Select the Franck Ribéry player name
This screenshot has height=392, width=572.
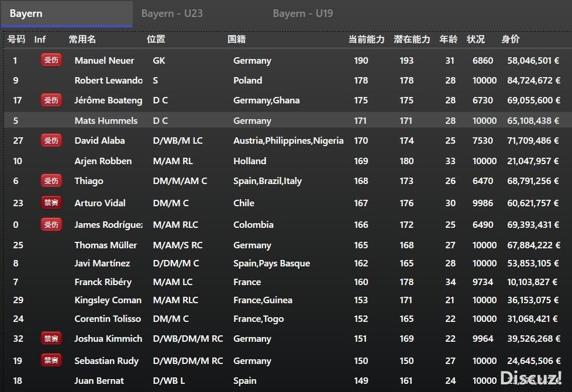click(x=103, y=282)
